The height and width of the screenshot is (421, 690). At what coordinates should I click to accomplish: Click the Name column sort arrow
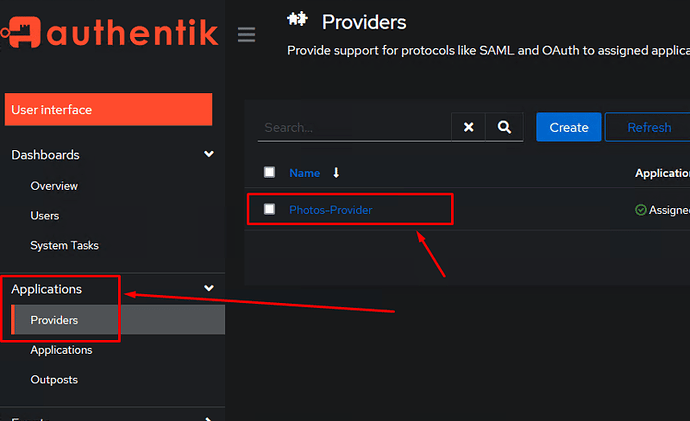coord(336,173)
